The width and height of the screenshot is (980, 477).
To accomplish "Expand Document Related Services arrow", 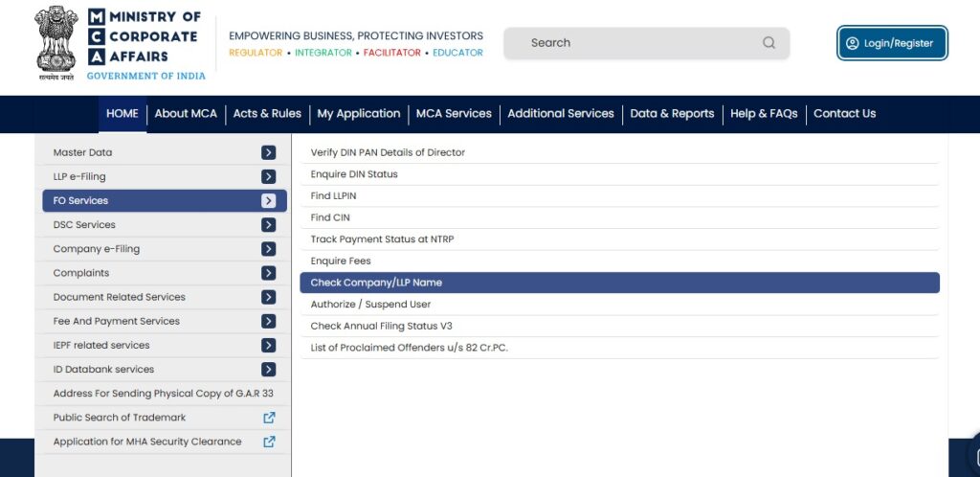I will coord(269,297).
